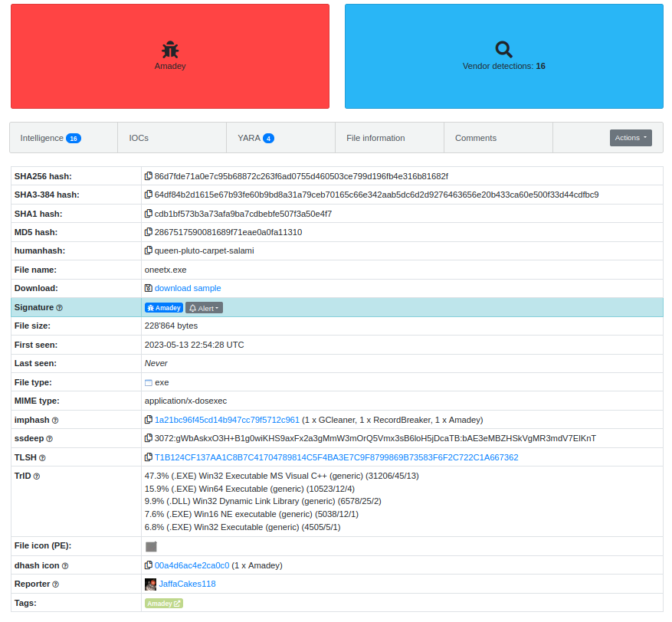Copy the humanhash queen-pluto-carpet-salami
Viewport: 672px width, 622px height.
click(149, 250)
